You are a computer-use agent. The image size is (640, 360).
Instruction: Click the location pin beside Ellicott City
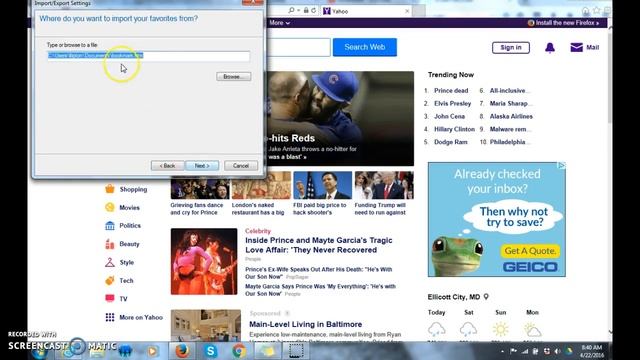(x=486, y=297)
